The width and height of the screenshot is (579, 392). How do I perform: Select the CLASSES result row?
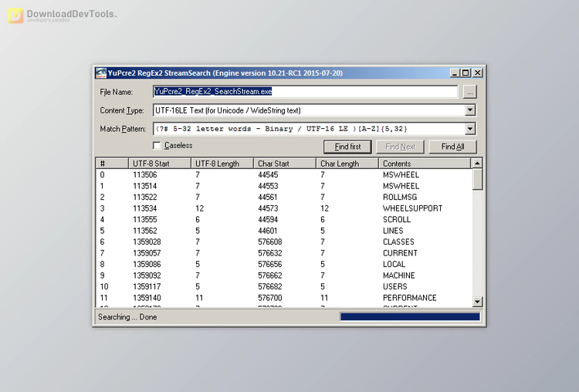tap(284, 242)
